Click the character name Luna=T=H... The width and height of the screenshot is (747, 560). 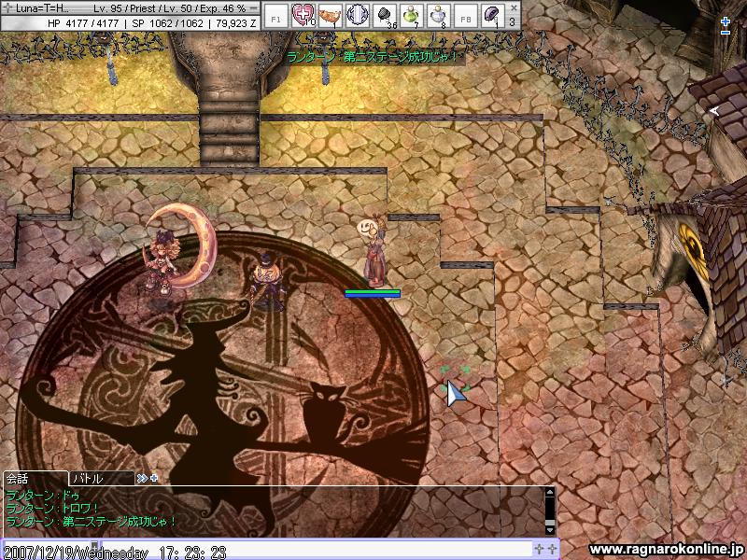coord(42,8)
